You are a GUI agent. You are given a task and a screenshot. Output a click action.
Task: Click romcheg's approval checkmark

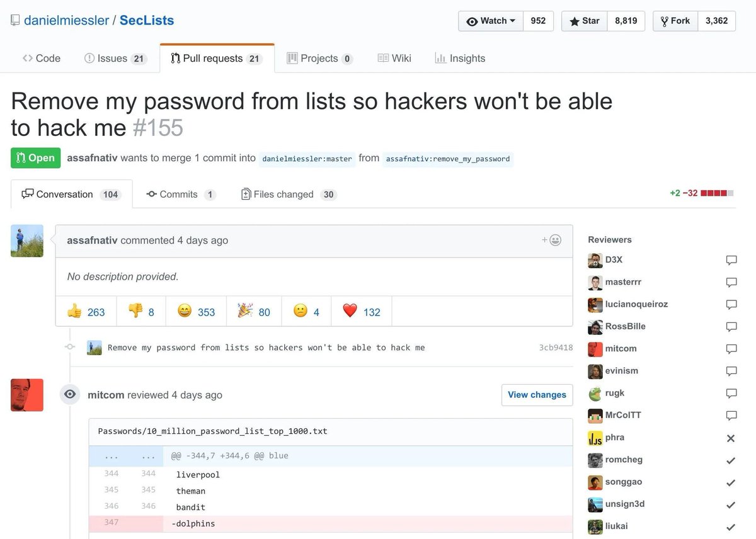(731, 460)
